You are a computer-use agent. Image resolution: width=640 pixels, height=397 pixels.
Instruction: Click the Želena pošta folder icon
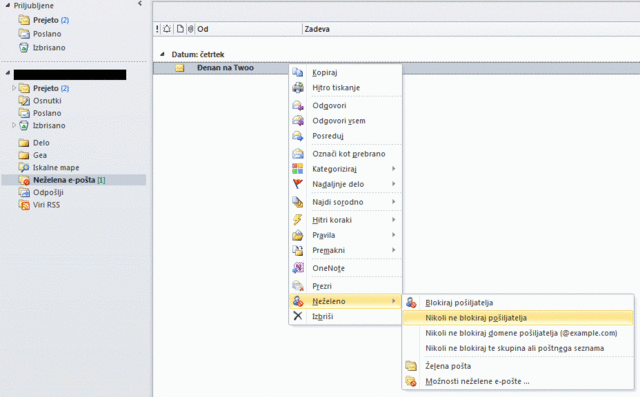(411, 366)
